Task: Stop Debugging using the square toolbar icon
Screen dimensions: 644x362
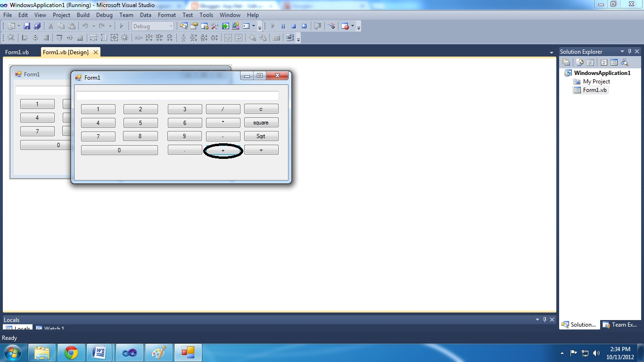Action: [294, 26]
